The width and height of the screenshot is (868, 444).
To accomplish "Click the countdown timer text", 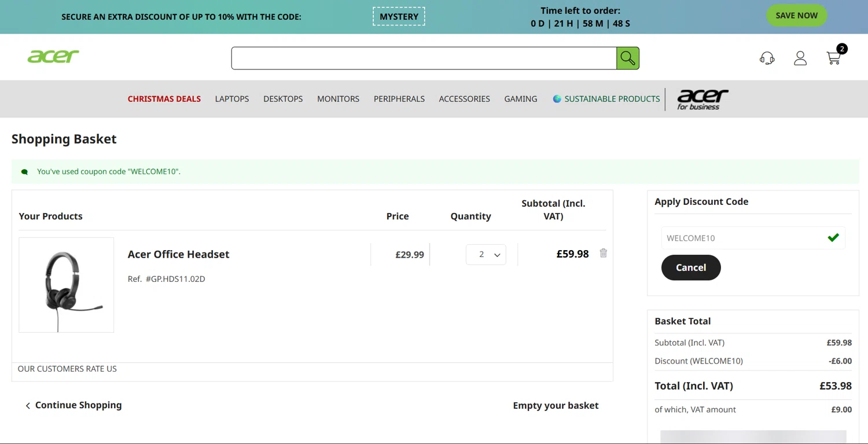I will point(580,24).
